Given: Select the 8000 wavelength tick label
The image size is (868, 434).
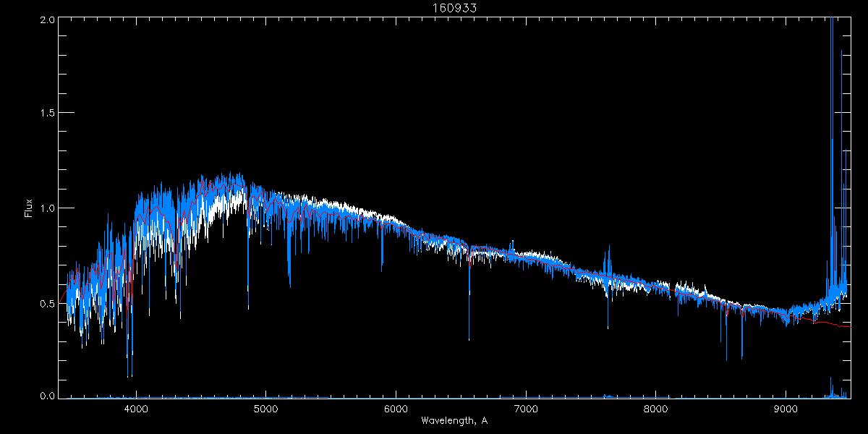Looking at the screenshot, I should coord(656,409).
